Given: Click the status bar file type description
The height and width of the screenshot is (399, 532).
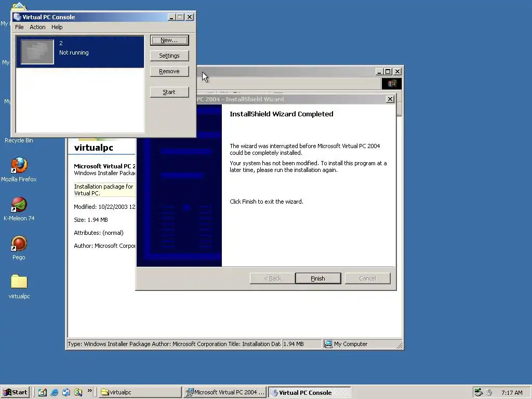Looking at the screenshot, I should pos(174,344).
